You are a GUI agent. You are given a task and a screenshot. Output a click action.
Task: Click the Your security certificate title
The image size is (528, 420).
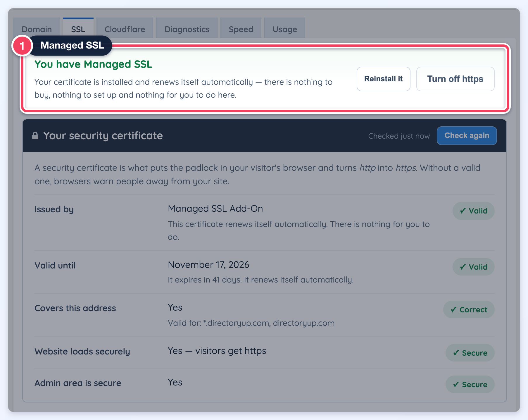coord(103,136)
